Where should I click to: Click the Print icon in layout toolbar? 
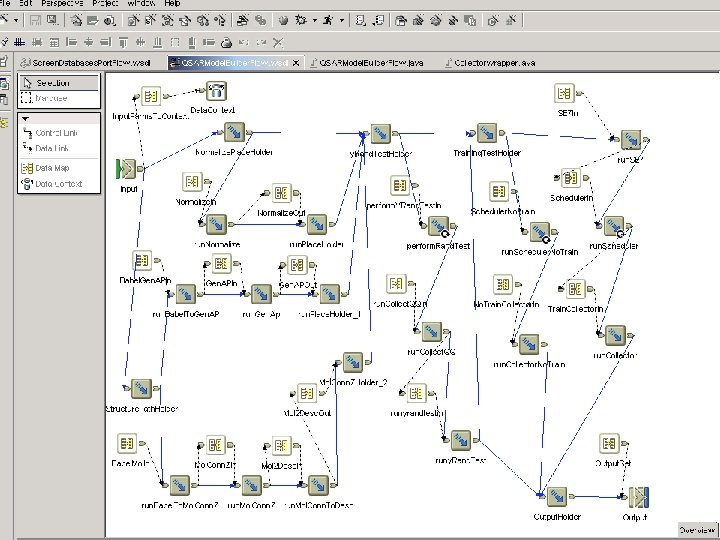coord(226,43)
